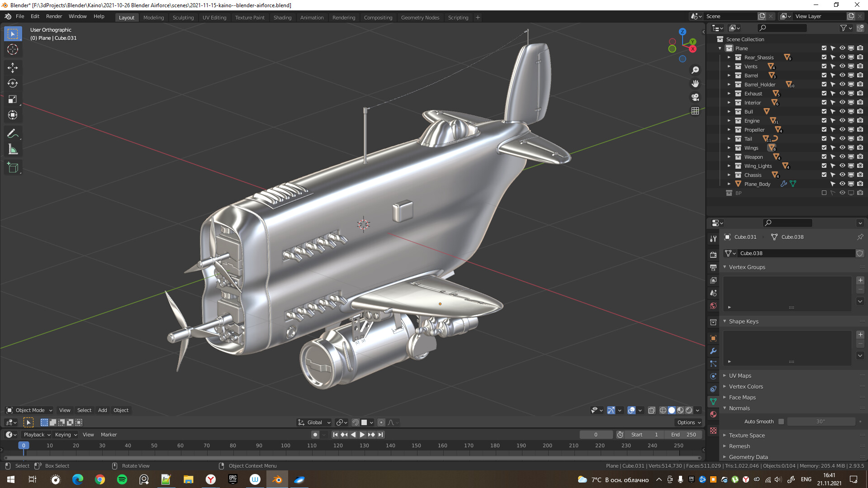Toggle X-ray shading in viewport
Screen dimensions: 868x488
coord(652,410)
